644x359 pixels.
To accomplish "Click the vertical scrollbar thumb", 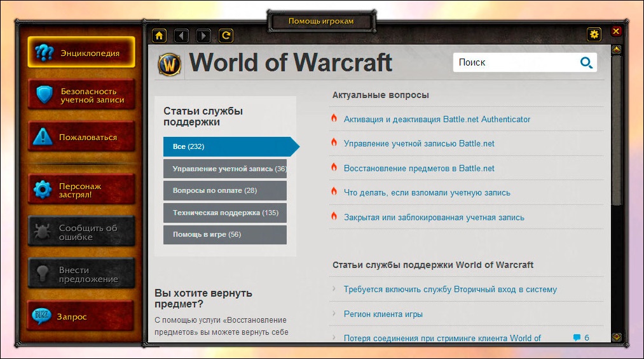I will click(617, 130).
